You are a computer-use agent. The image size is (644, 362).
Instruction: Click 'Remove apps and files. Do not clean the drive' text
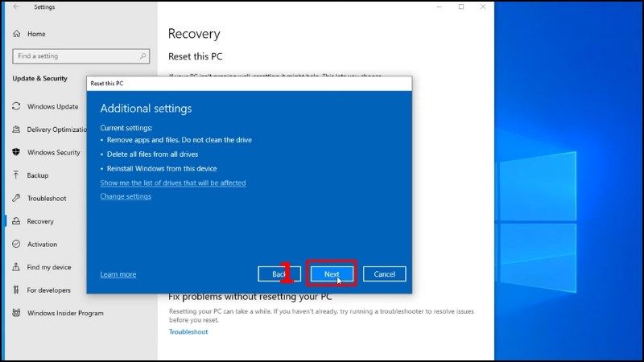[x=179, y=139]
